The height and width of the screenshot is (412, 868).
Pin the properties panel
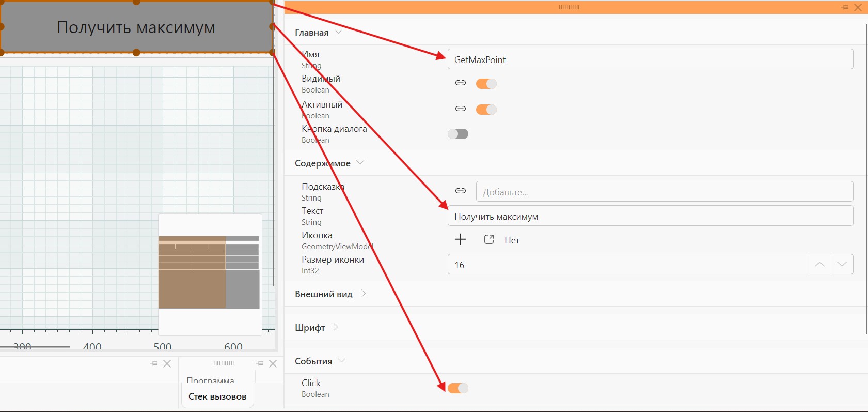(845, 7)
